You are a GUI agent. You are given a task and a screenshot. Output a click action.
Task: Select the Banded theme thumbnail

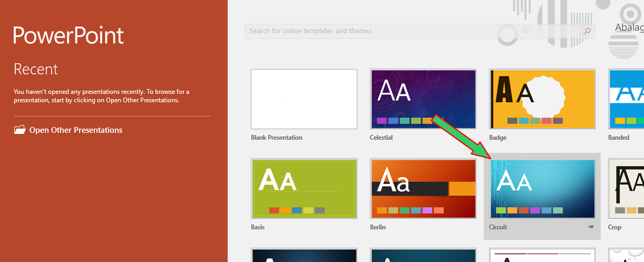626,99
